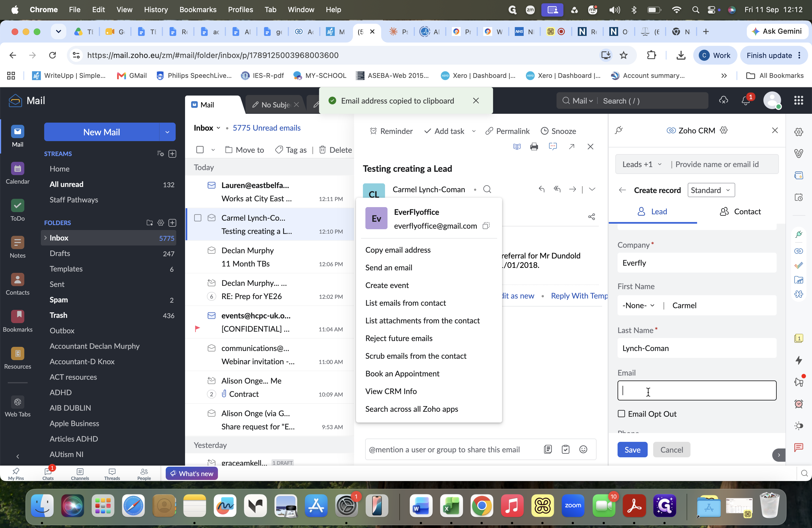Open email in new window arrow icon

pyautogui.click(x=571, y=147)
